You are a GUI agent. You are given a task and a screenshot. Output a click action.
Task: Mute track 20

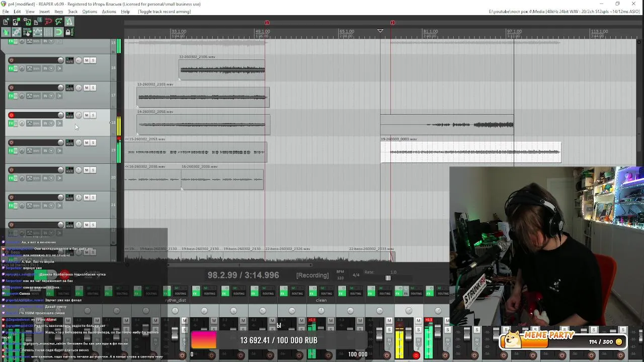pyautogui.click(x=87, y=170)
